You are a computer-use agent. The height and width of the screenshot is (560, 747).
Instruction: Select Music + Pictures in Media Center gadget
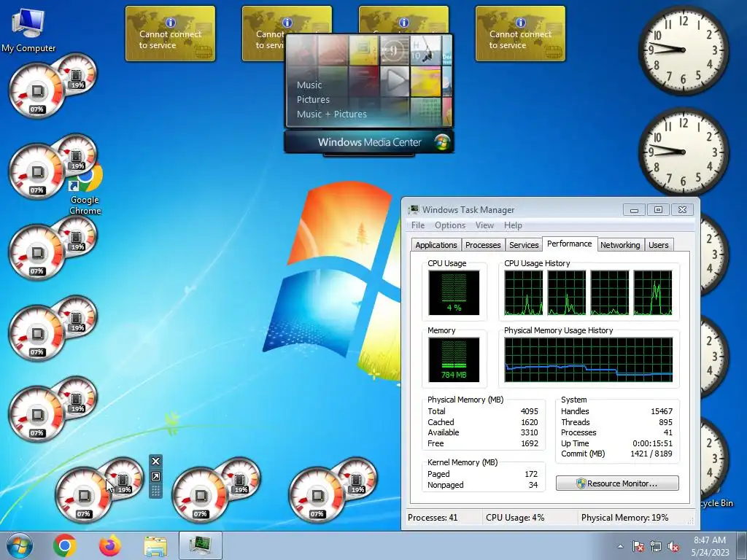pos(332,114)
